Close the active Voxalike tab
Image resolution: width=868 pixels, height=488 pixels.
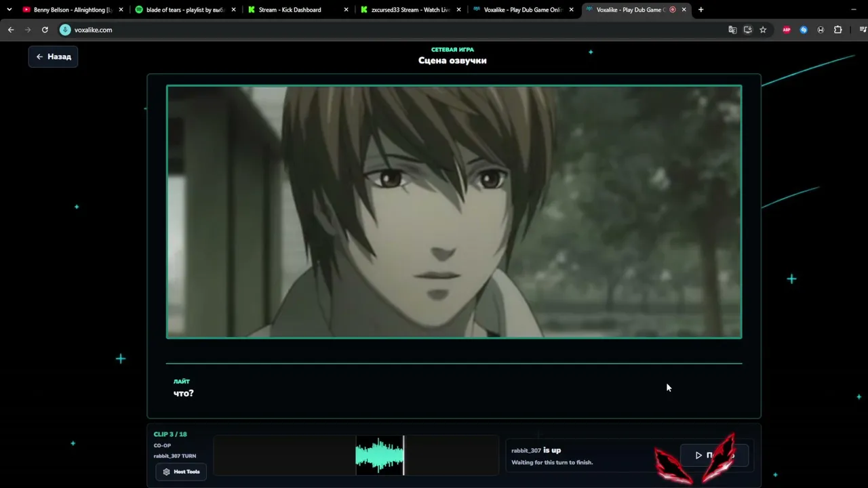pos(684,9)
